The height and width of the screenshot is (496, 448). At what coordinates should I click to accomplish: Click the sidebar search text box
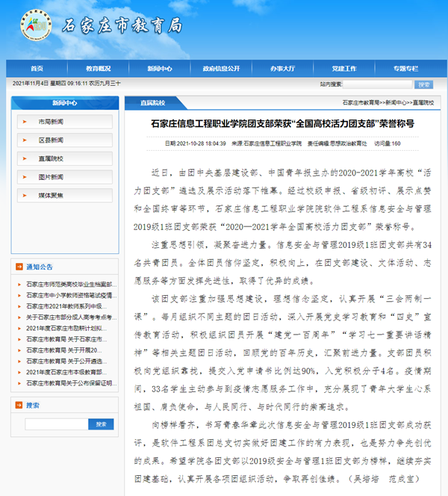tap(56, 424)
